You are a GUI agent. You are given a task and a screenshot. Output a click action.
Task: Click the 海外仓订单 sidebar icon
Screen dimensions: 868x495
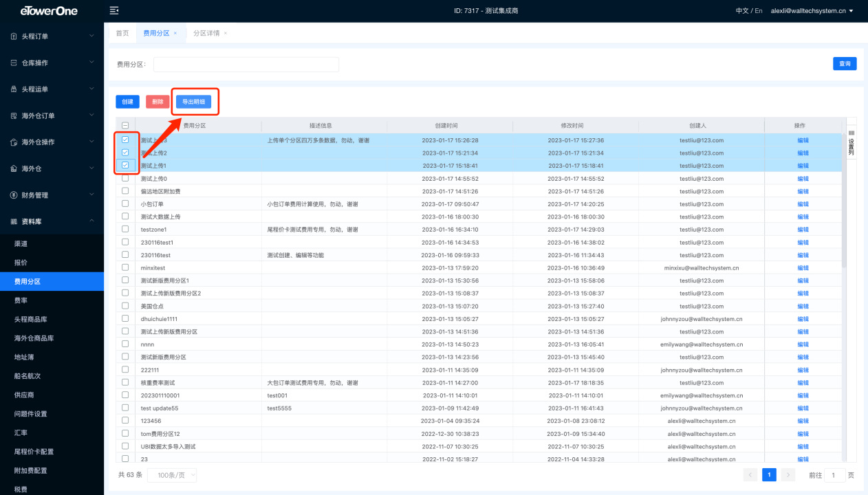[14, 115]
